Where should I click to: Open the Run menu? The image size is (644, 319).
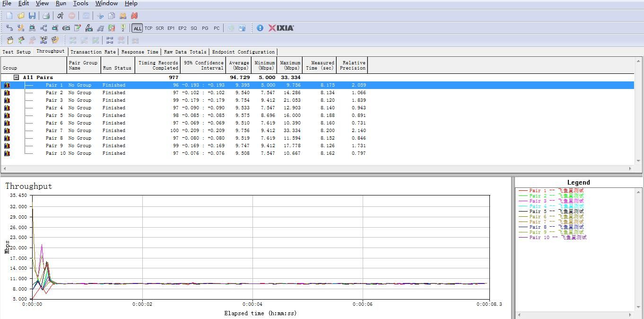(x=61, y=3)
